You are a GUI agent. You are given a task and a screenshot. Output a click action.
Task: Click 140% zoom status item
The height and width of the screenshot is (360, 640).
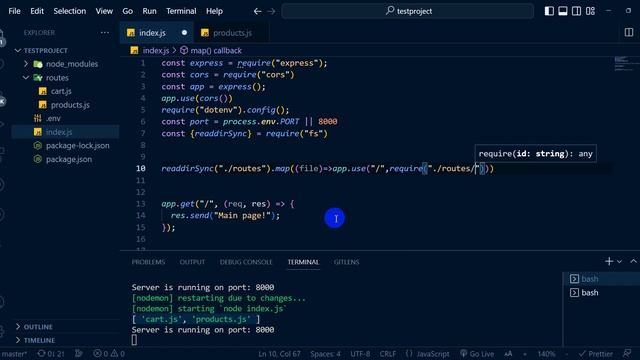coord(546,354)
